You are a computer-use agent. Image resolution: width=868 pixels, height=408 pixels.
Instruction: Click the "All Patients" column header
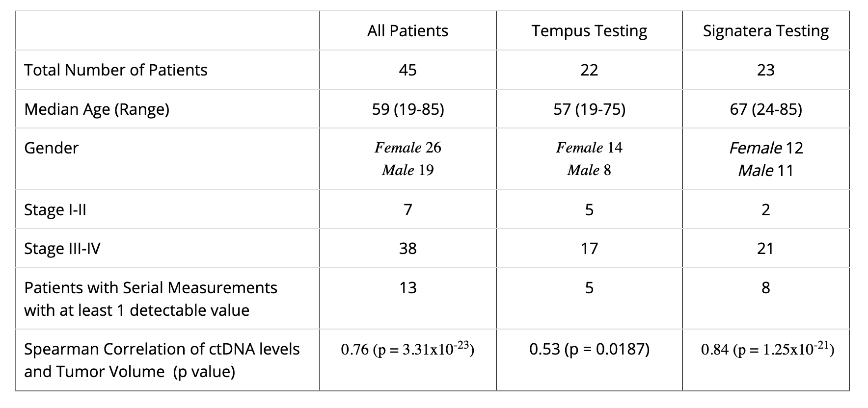point(407,31)
